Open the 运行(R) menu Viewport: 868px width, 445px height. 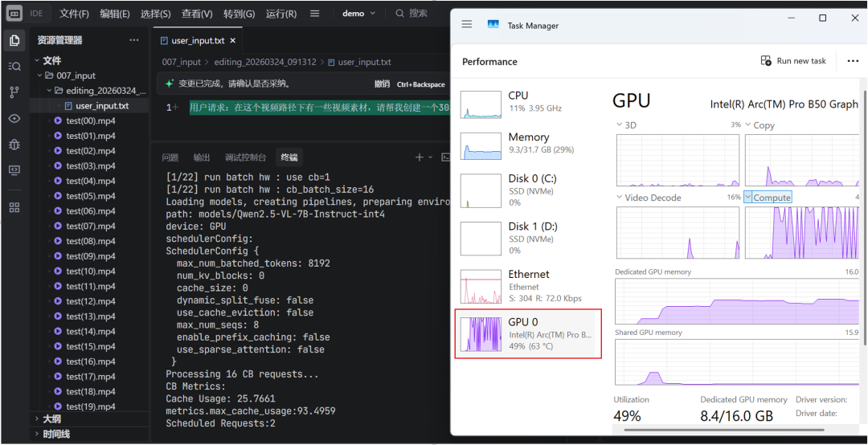[x=280, y=14]
